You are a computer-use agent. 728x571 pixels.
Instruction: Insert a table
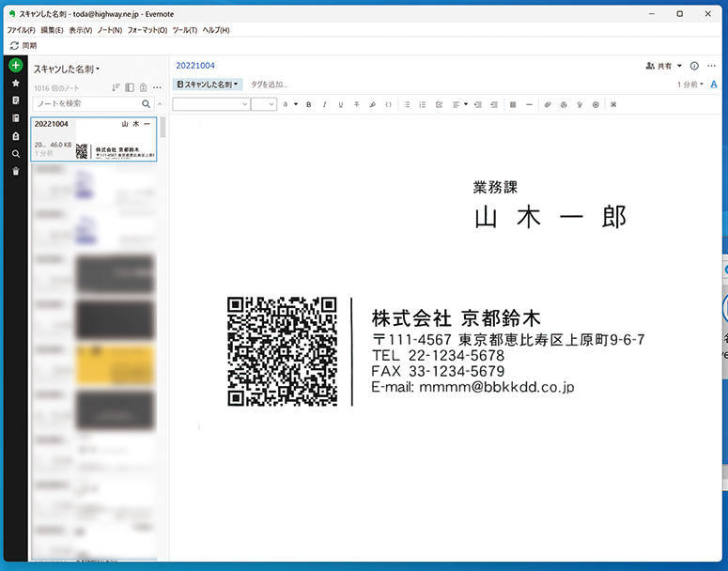[x=513, y=105]
